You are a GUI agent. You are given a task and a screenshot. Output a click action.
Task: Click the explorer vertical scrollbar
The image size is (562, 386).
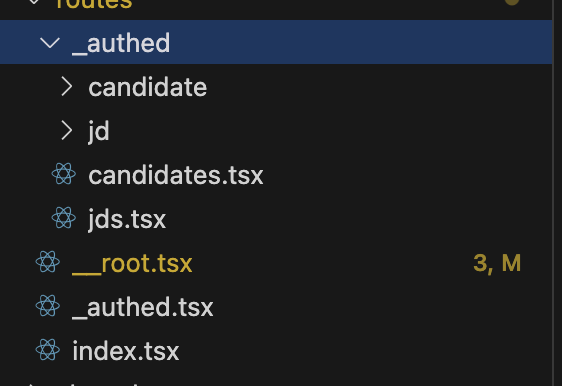coord(557,193)
